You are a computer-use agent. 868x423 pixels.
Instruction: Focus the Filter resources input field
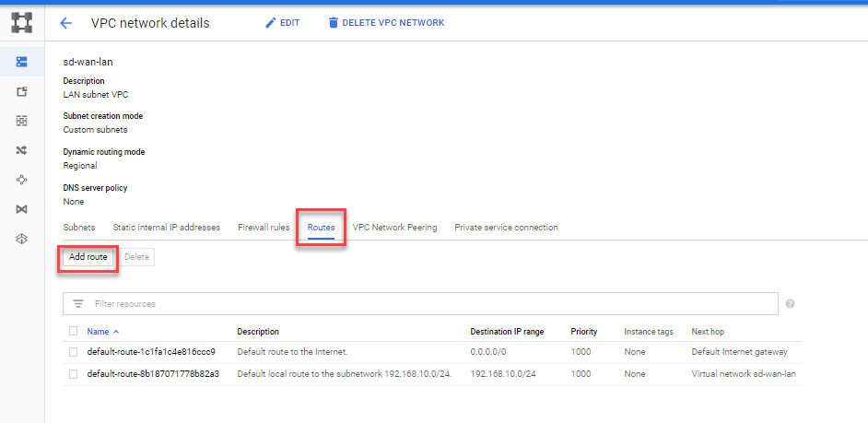point(420,304)
